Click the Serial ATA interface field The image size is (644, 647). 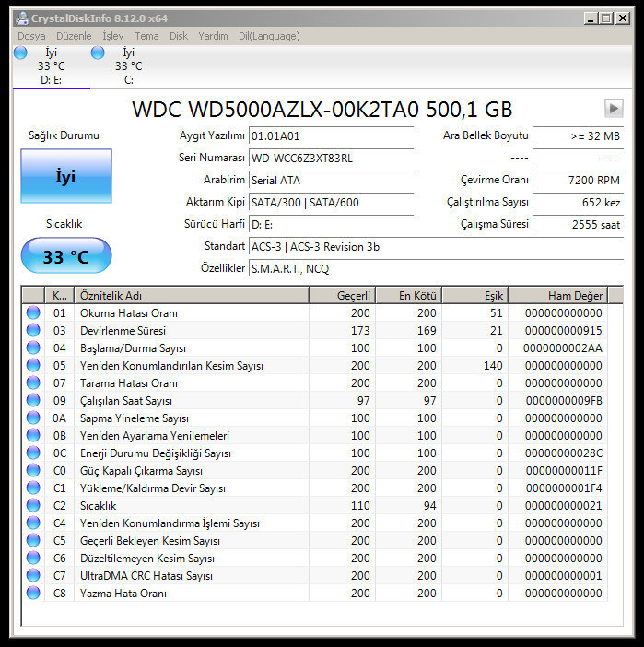(x=332, y=181)
